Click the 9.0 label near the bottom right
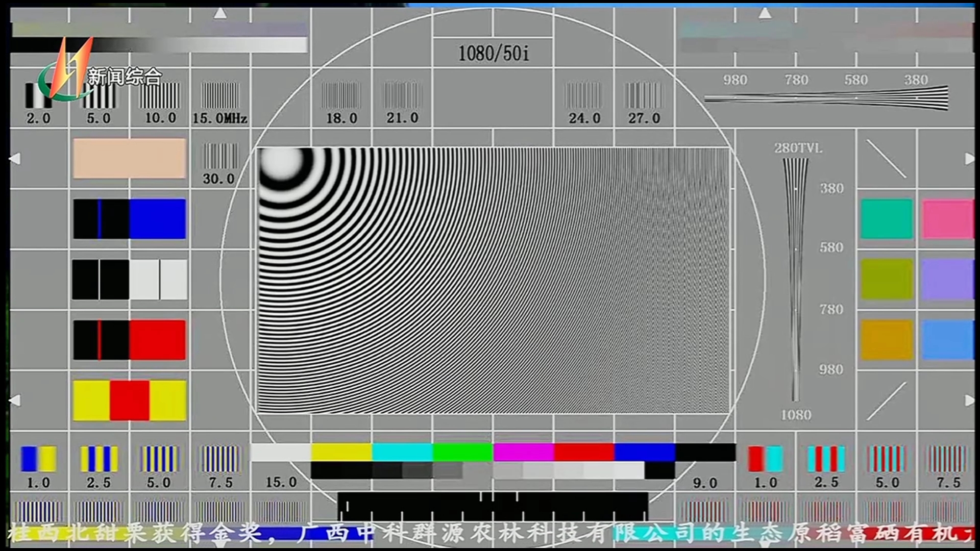The width and height of the screenshot is (980, 551). click(x=705, y=483)
